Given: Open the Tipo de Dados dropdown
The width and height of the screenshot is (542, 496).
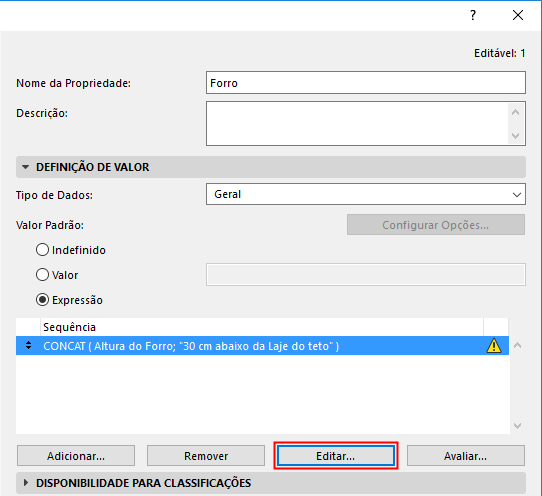Looking at the screenshot, I should tap(366, 194).
